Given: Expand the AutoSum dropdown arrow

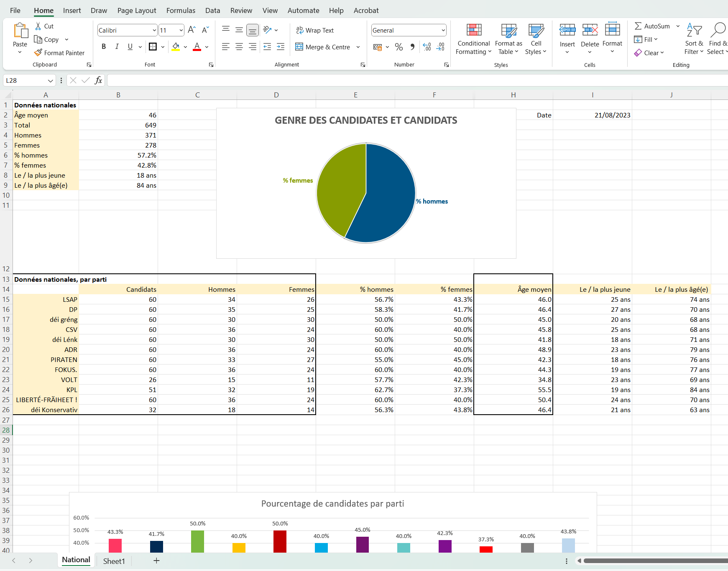Looking at the screenshot, I should tap(678, 26).
